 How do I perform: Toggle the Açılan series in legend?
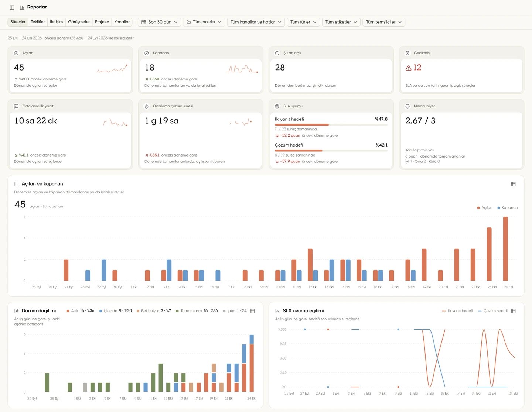tap(485, 208)
